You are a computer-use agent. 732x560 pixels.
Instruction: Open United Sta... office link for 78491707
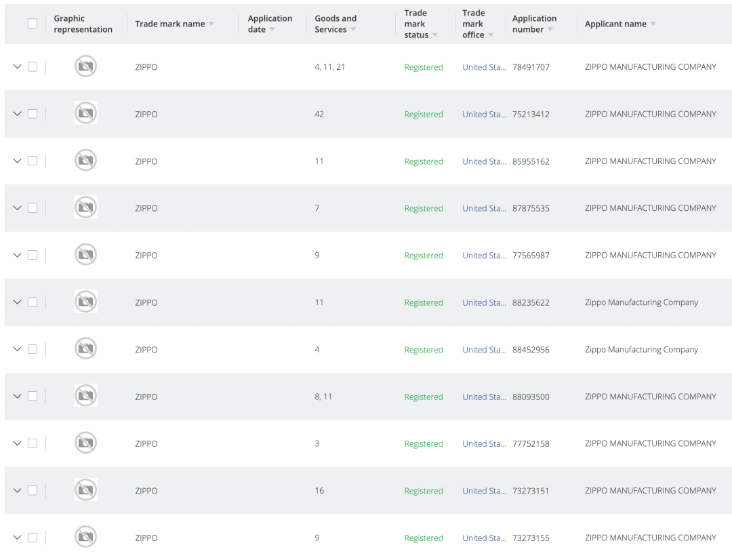coord(484,67)
